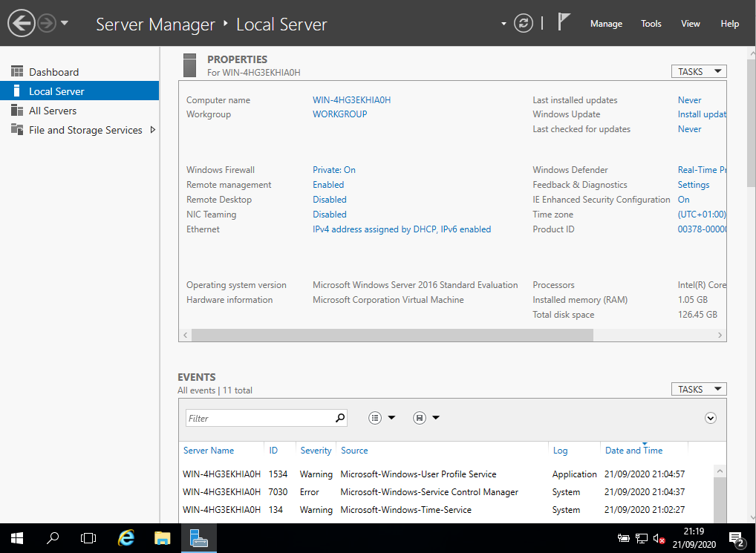Open Task View from the taskbar

(88, 538)
